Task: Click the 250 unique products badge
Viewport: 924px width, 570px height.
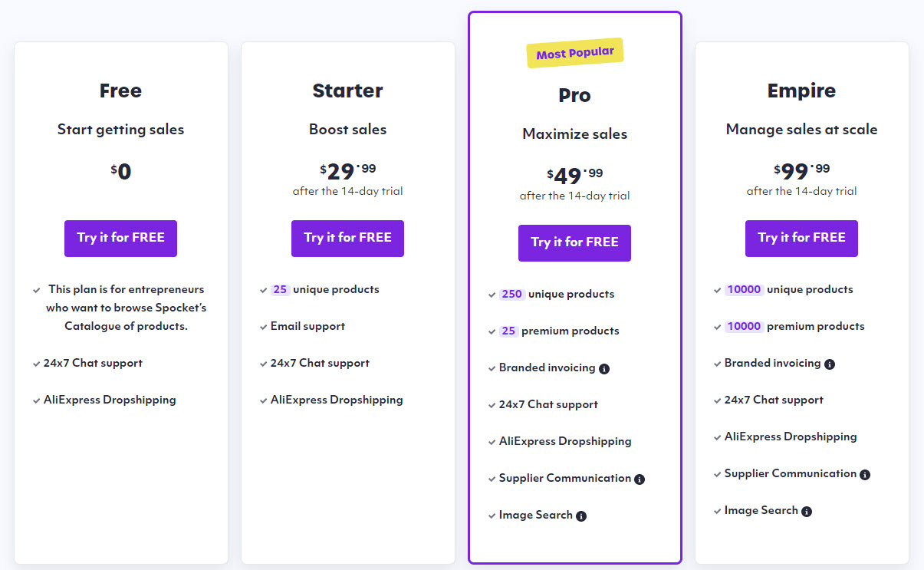Action: 511,295
